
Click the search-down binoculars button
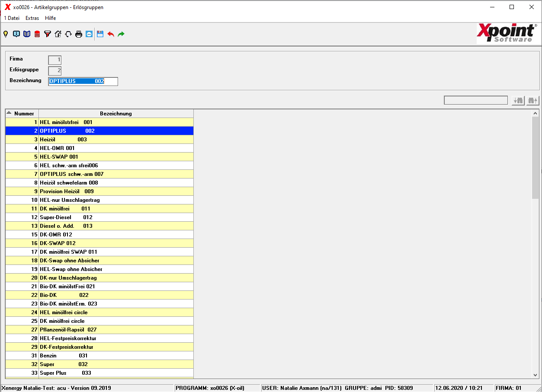(518, 100)
